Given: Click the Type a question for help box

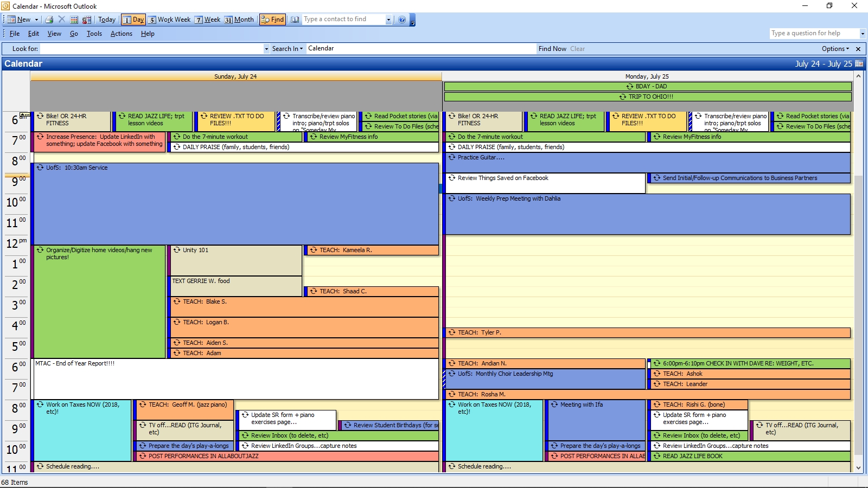Looking at the screenshot, I should 814,33.
